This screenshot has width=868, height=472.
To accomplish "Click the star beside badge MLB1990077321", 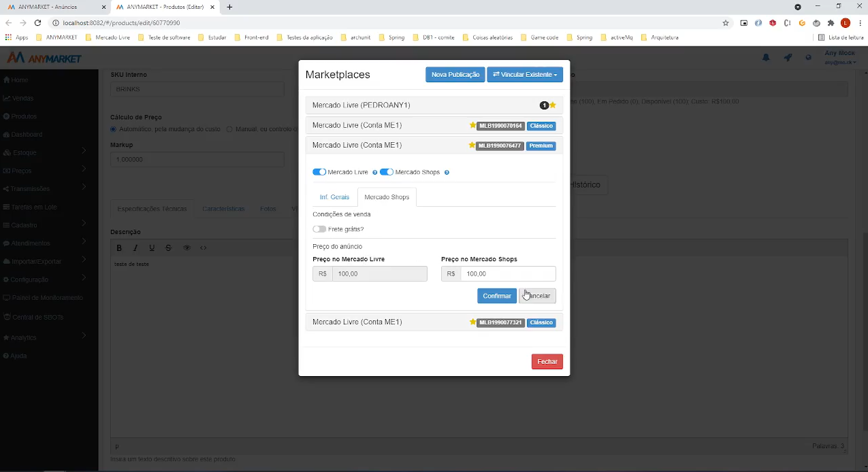I will coord(472,322).
